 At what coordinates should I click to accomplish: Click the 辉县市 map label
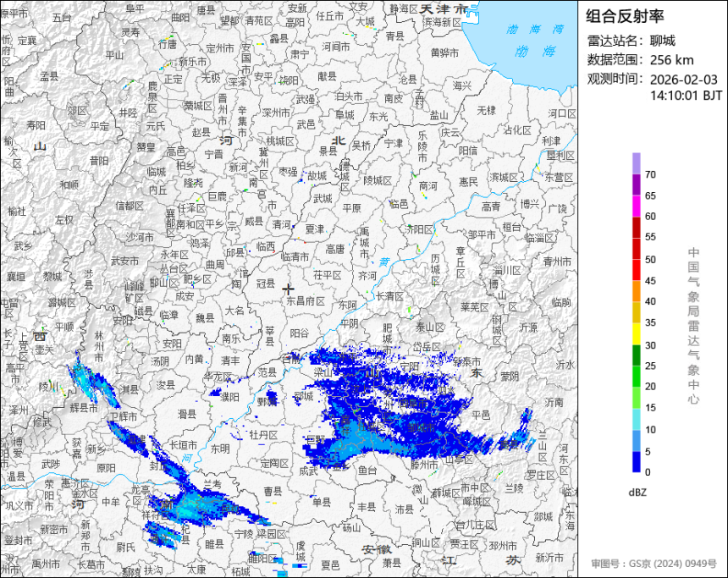pos(84,408)
